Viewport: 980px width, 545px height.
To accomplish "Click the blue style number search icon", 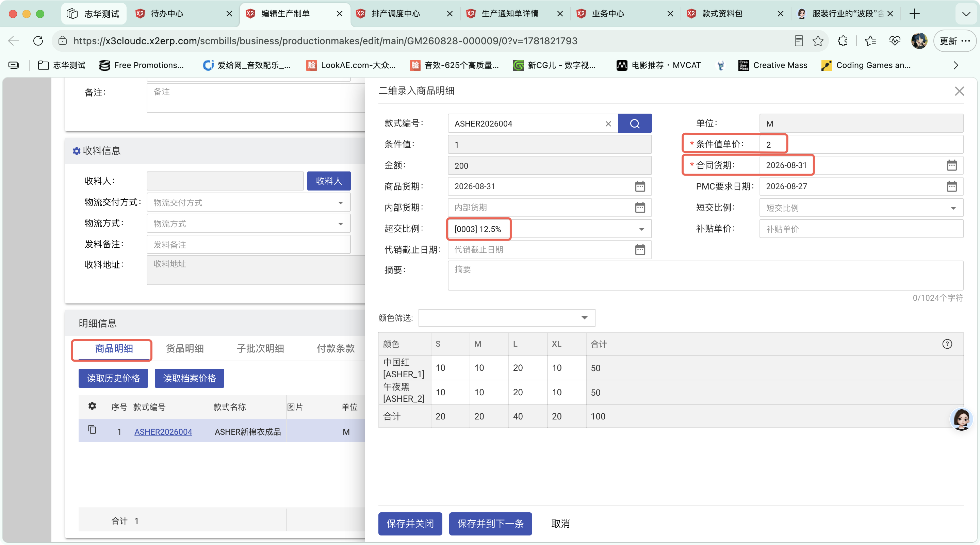I will (635, 123).
